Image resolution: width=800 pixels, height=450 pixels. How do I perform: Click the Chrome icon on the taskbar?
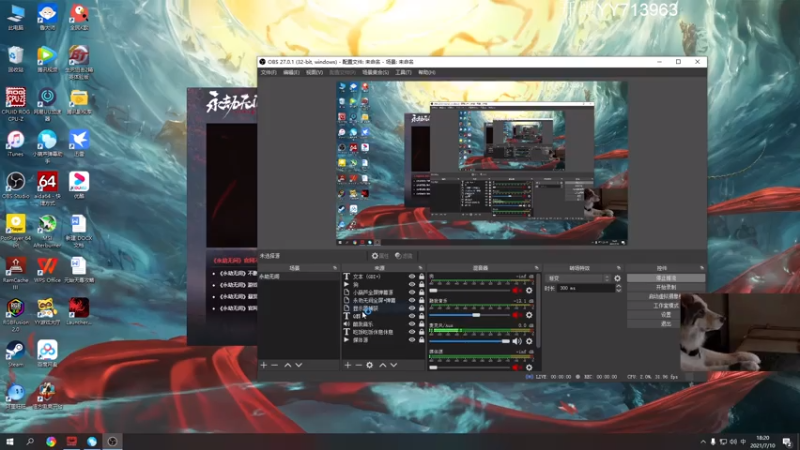[x=51, y=441]
